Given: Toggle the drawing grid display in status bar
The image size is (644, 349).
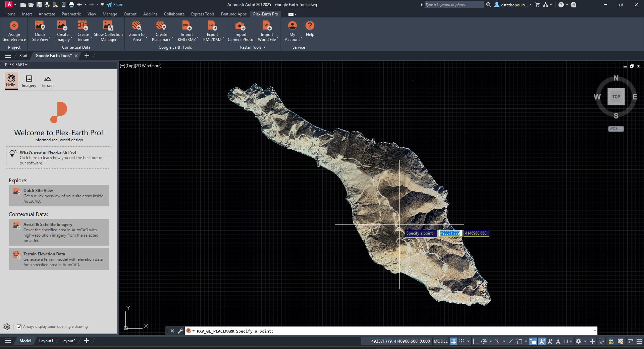Looking at the screenshot, I should (x=453, y=341).
